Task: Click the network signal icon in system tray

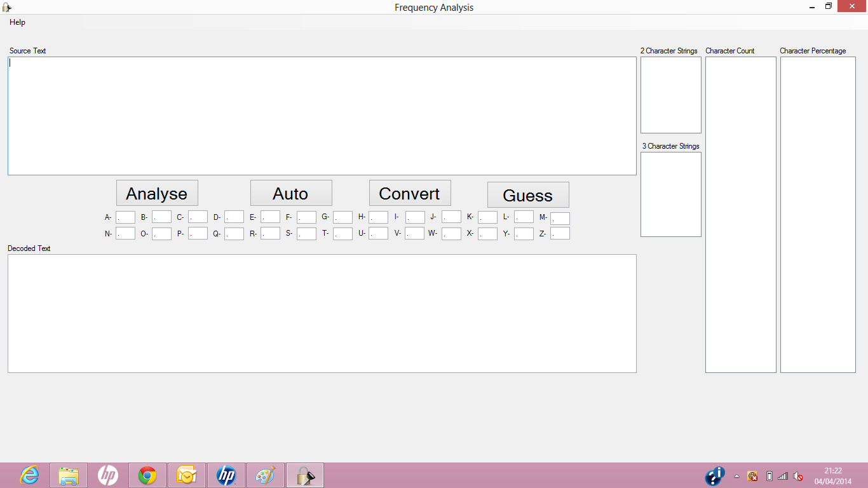Action: pyautogui.click(x=783, y=476)
